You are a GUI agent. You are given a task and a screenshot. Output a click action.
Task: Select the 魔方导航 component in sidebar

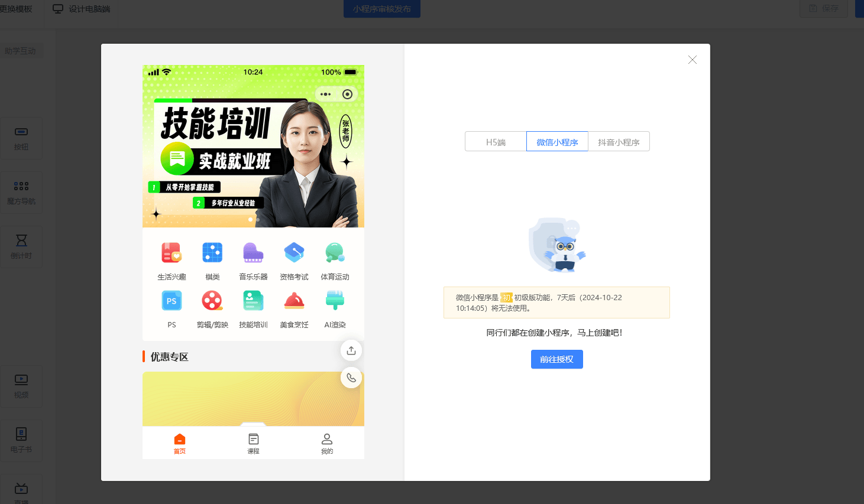pyautogui.click(x=21, y=193)
